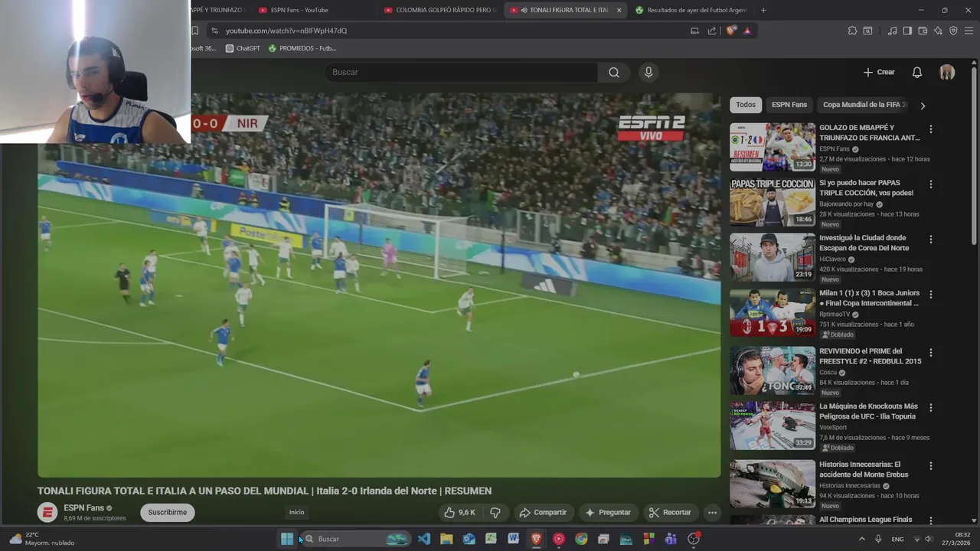Image resolution: width=980 pixels, height=551 pixels.
Task: Click the Compartir button
Action: [x=542, y=512]
